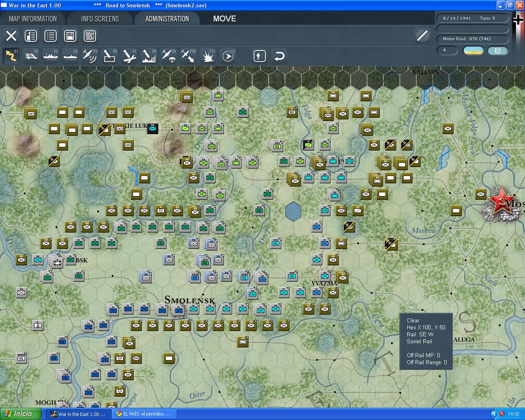Click the boxed up-arrow toolbar icon

259,56
